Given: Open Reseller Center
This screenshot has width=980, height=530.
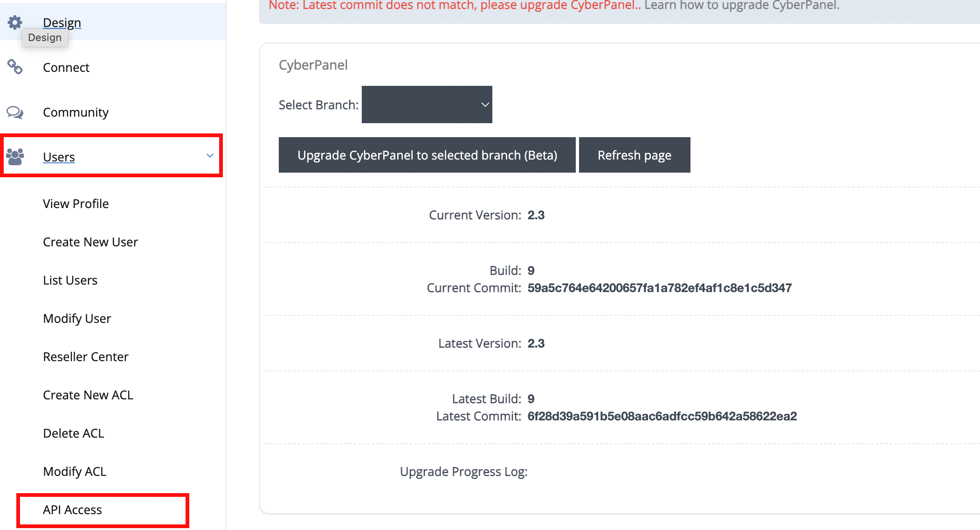Looking at the screenshot, I should click(x=86, y=356).
